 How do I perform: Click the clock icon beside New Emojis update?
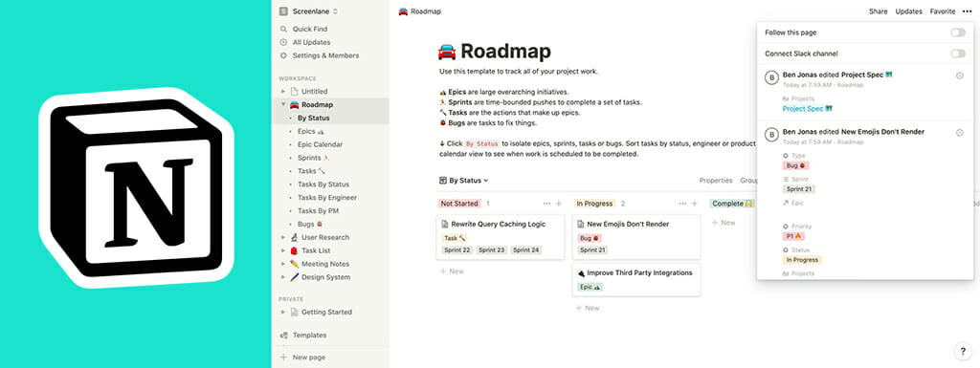click(x=960, y=133)
